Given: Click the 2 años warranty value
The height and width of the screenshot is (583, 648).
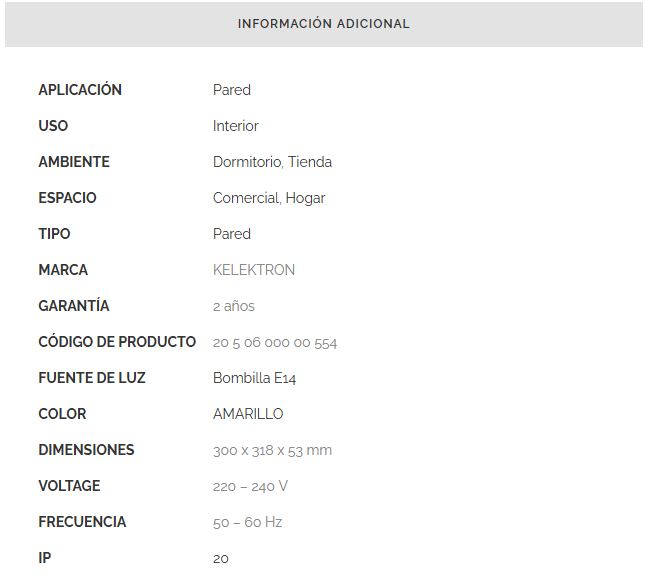Looking at the screenshot, I should (234, 306).
